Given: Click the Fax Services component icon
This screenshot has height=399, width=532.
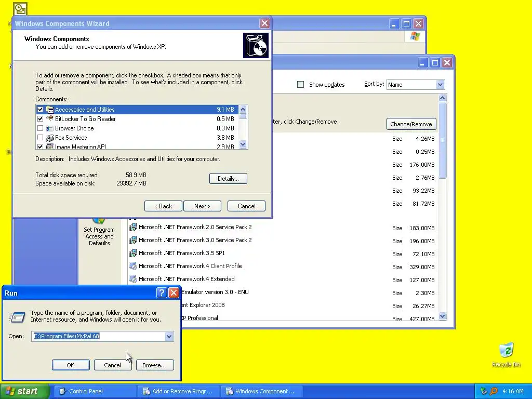Looking at the screenshot, I should pyautogui.click(x=50, y=138).
